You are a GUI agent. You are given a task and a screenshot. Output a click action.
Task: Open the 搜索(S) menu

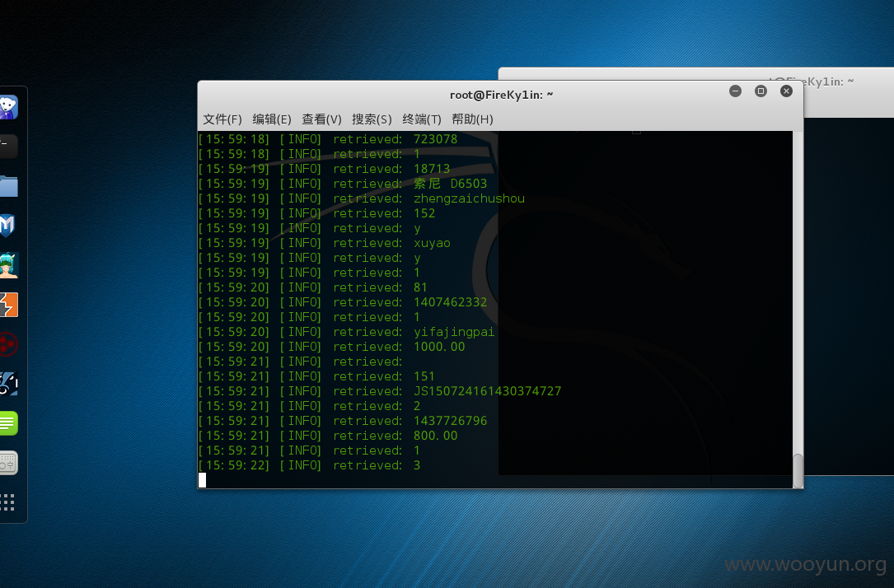(372, 119)
